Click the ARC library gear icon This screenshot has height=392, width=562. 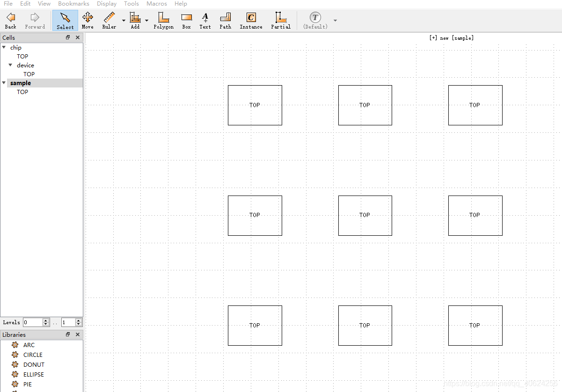tap(15, 345)
